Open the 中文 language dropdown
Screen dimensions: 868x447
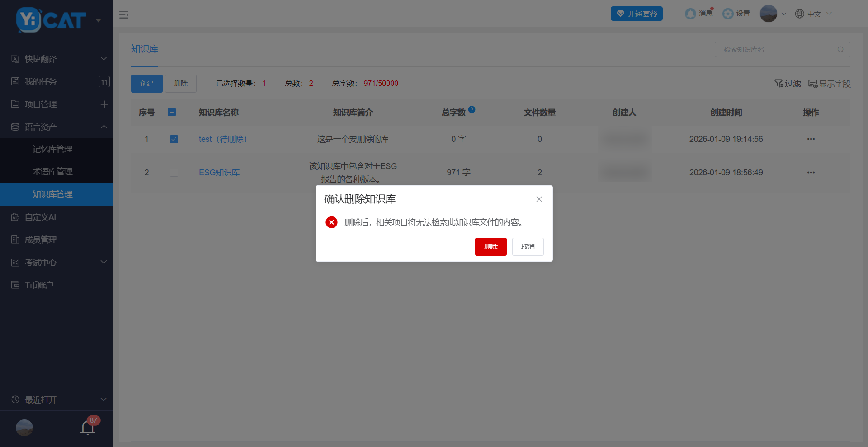813,14
